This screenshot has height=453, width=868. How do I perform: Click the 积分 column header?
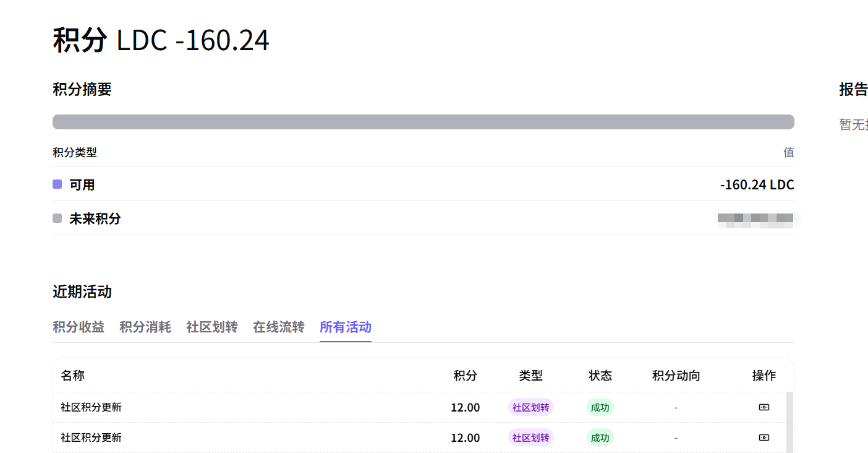(466, 376)
